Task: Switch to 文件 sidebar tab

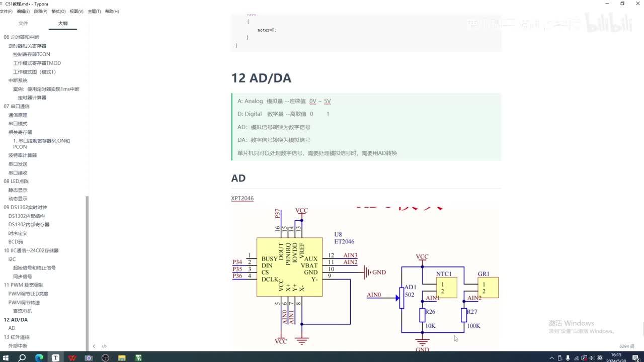Action: [x=23, y=23]
